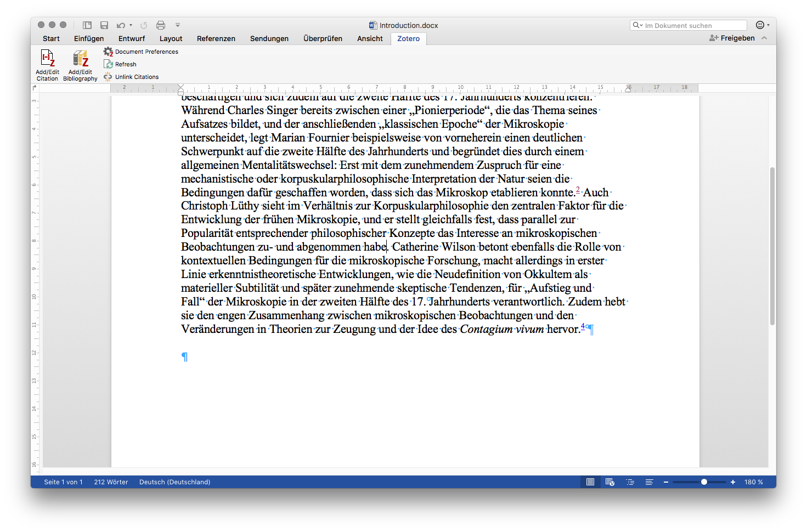
Task: Click the word Pionierperiode in the text
Action: (x=449, y=110)
